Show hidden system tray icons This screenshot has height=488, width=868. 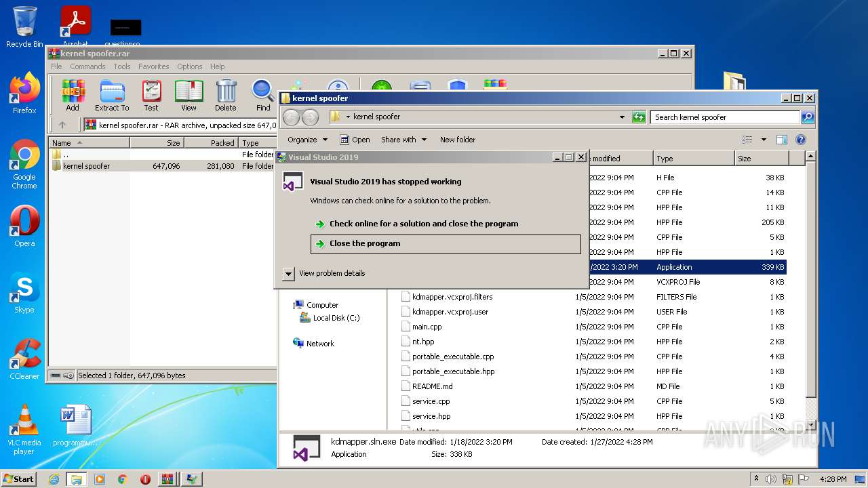(756, 479)
